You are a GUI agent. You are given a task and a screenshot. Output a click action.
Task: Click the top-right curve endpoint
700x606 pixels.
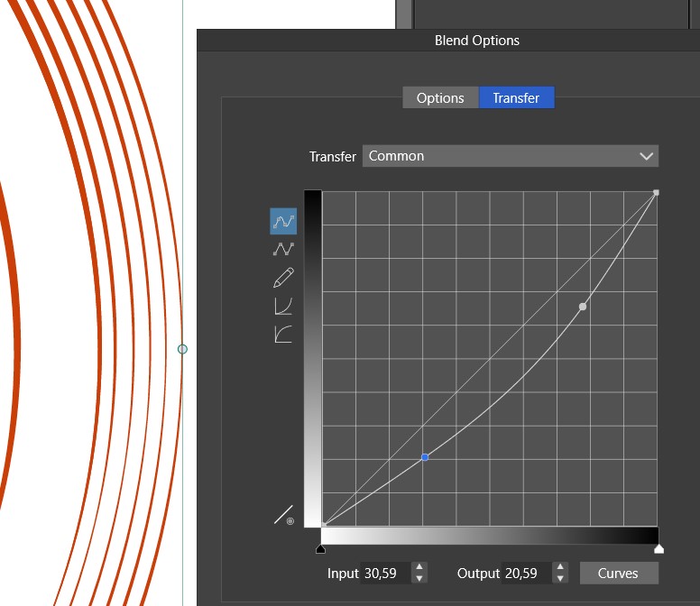(x=656, y=192)
